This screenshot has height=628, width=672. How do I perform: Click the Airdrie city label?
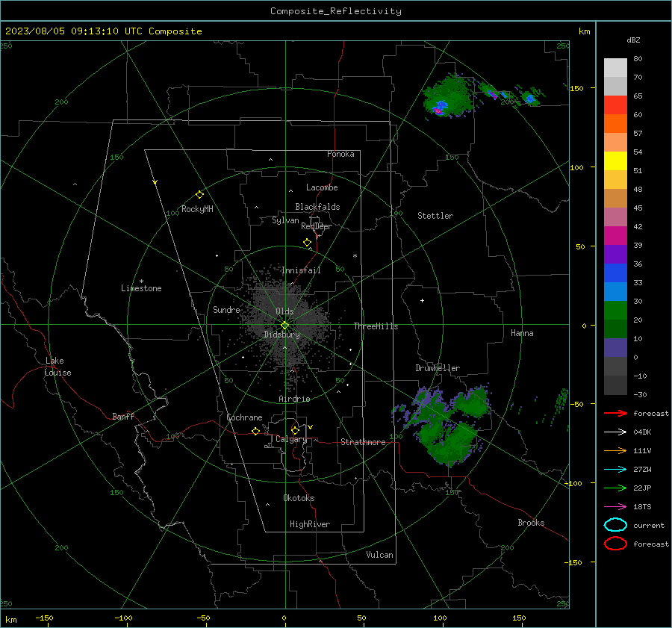(294, 399)
